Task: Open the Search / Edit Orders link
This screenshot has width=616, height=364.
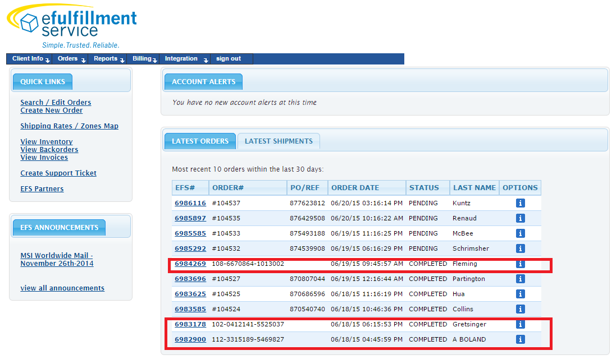Action: [56, 103]
